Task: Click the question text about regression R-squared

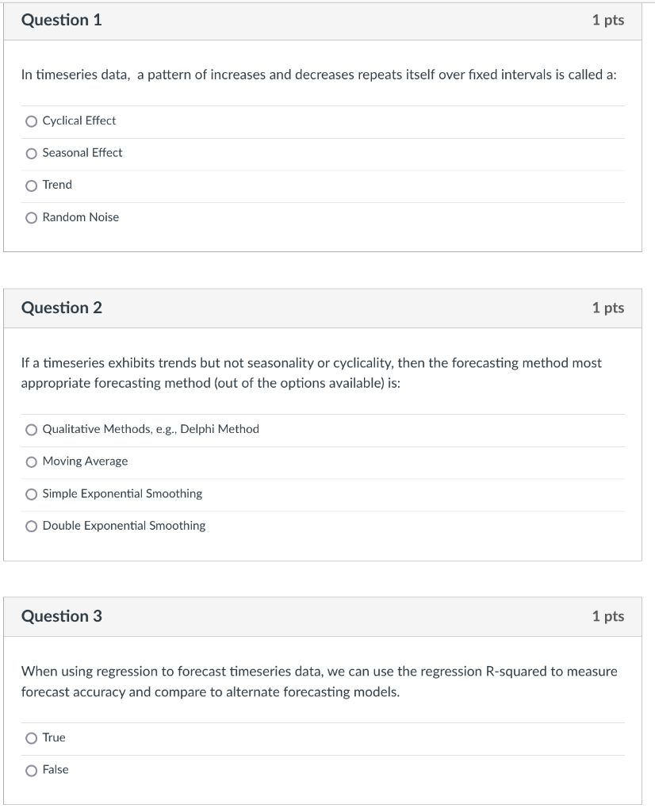Action: [318, 681]
